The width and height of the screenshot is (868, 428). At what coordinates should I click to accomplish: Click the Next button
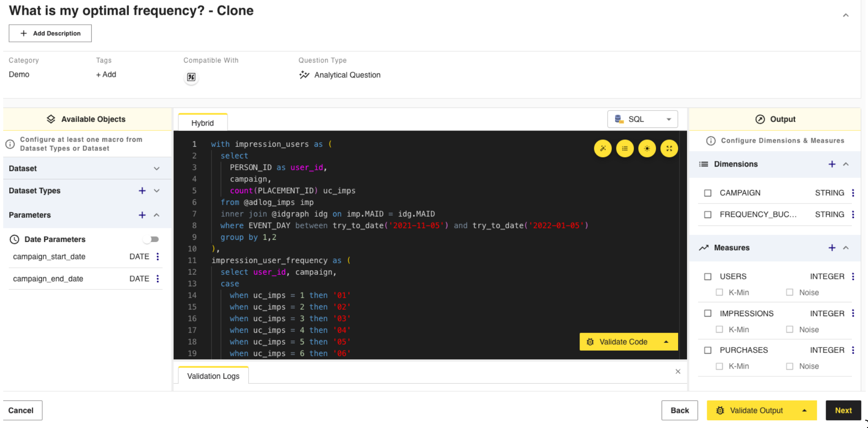(x=843, y=411)
